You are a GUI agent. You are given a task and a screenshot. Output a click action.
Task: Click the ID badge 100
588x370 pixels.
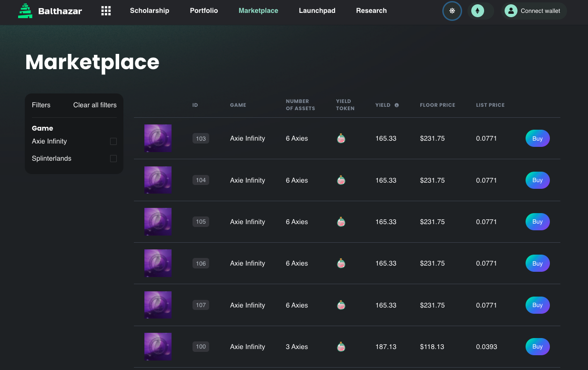(x=201, y=347)
